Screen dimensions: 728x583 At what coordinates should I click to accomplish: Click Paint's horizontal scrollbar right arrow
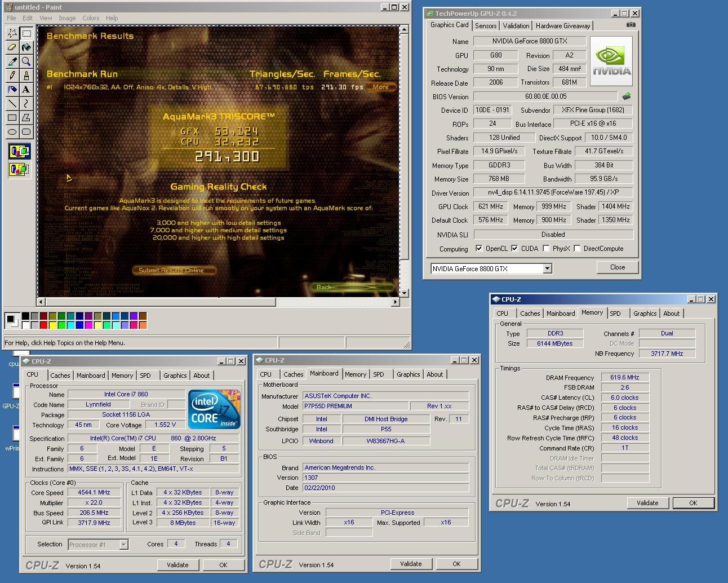(x=395, y=302)
